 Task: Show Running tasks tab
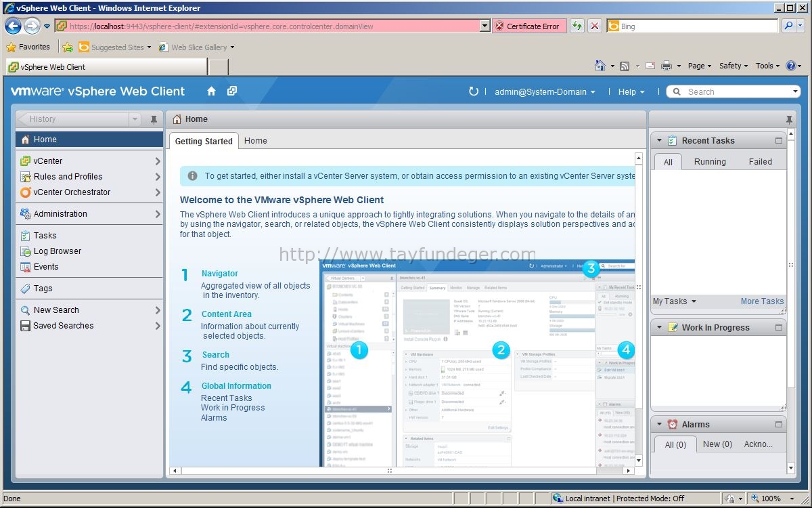pos(710,162)
